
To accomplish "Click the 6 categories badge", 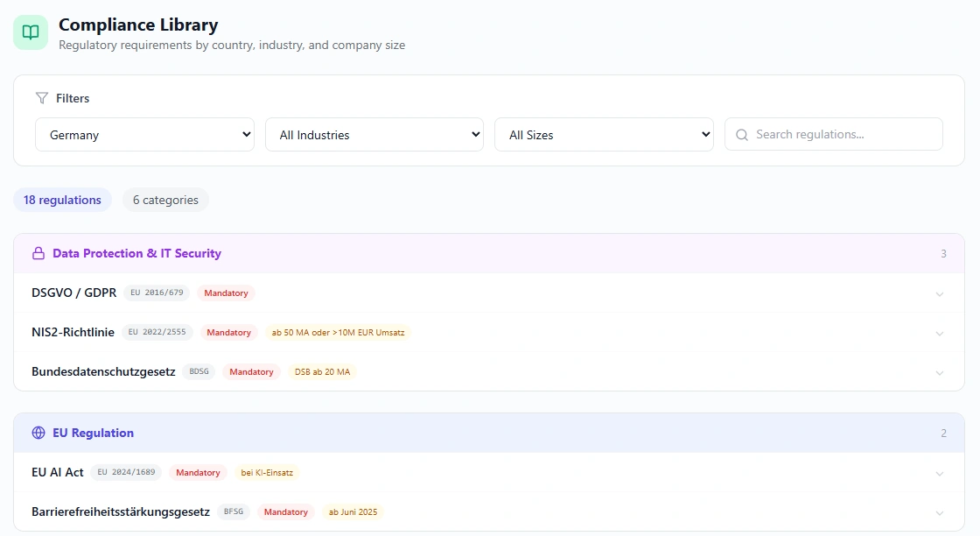I will click(165, 200).
